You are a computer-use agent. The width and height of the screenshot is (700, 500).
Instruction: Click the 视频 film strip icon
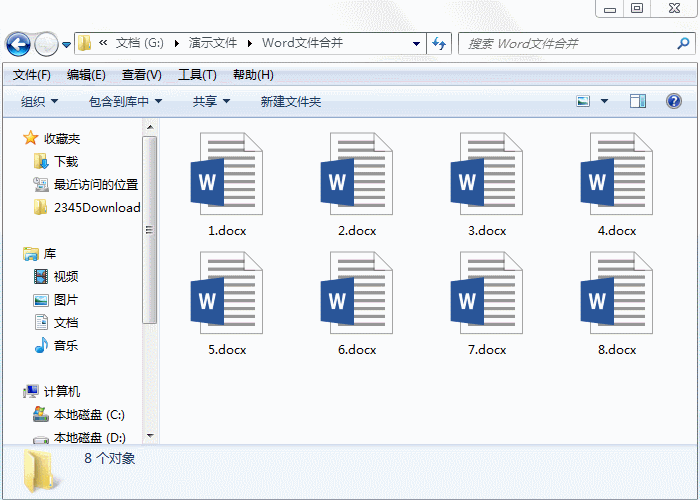tap(41, 276)
